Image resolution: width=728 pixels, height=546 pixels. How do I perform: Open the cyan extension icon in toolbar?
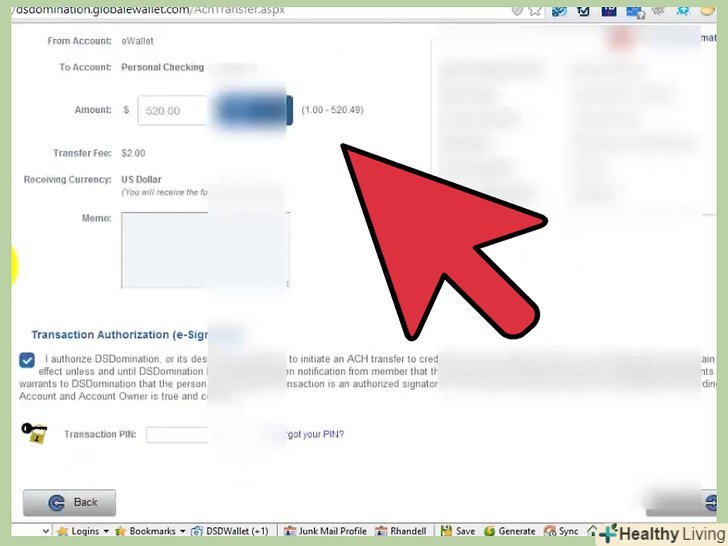pyautogui.click(x=682, y=10)
